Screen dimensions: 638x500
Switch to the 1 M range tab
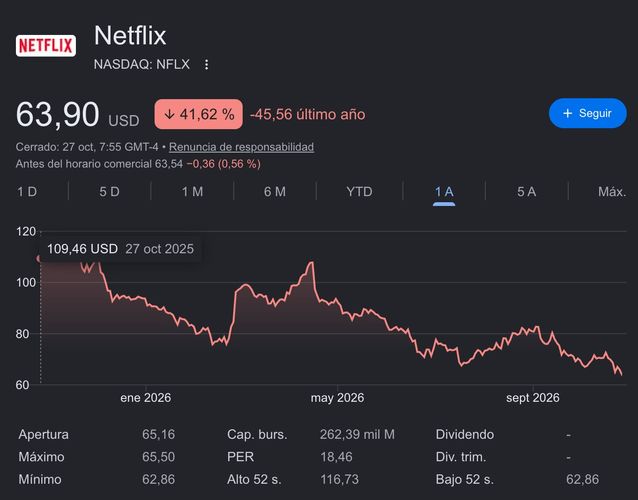(x=192, y=192)
